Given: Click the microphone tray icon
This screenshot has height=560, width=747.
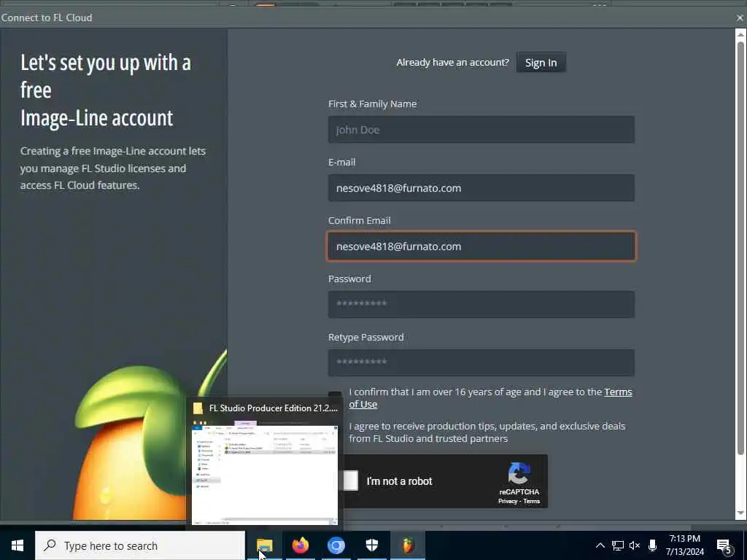Looking at the screenshot, I should pyautogui.click(x=653, y=545).
